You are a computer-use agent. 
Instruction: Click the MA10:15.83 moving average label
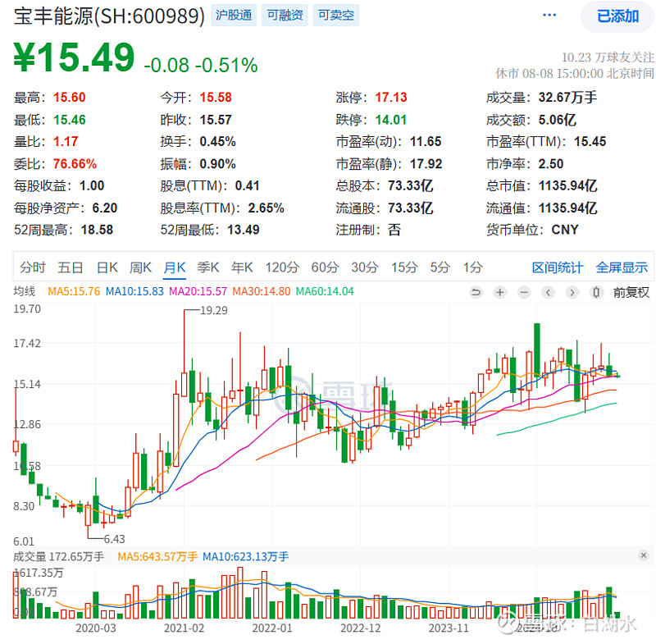(134, 291)
